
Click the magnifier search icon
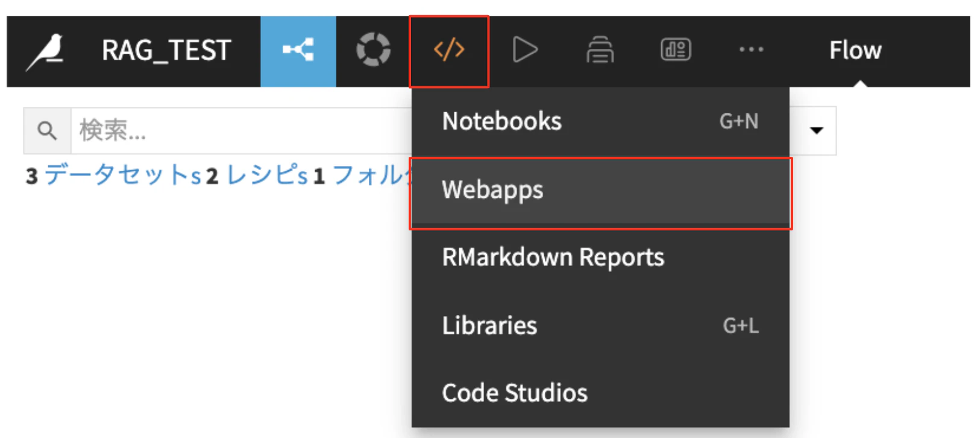(x=47, y=130)
